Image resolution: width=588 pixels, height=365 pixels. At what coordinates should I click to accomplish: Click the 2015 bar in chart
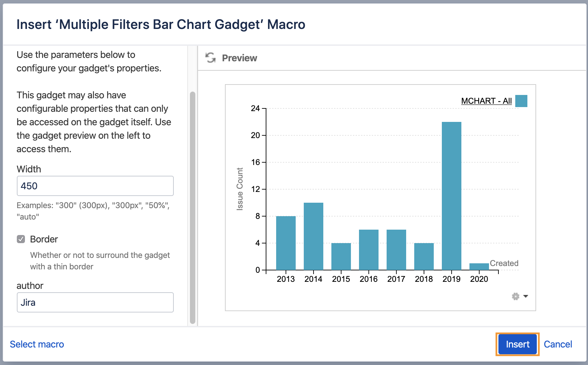tap(341, 257)
